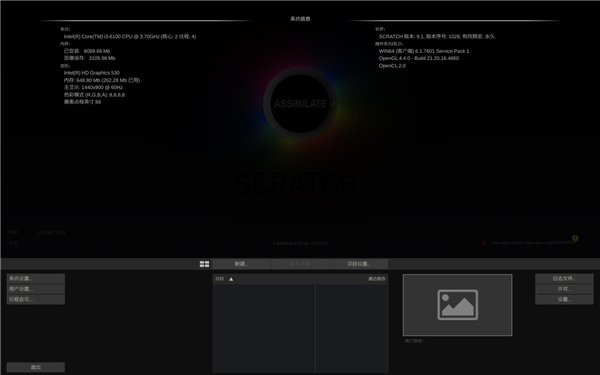This screenshot has height=375, width=600.
Task: Click the 已安装 8089.66 Mb memory line
Action: [87, 51]
